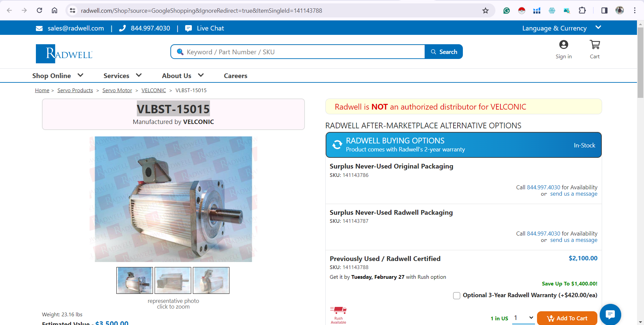Open the Grammarly extension icon
Viewport: 644px width, 325px height.
[x=506, y=10]
